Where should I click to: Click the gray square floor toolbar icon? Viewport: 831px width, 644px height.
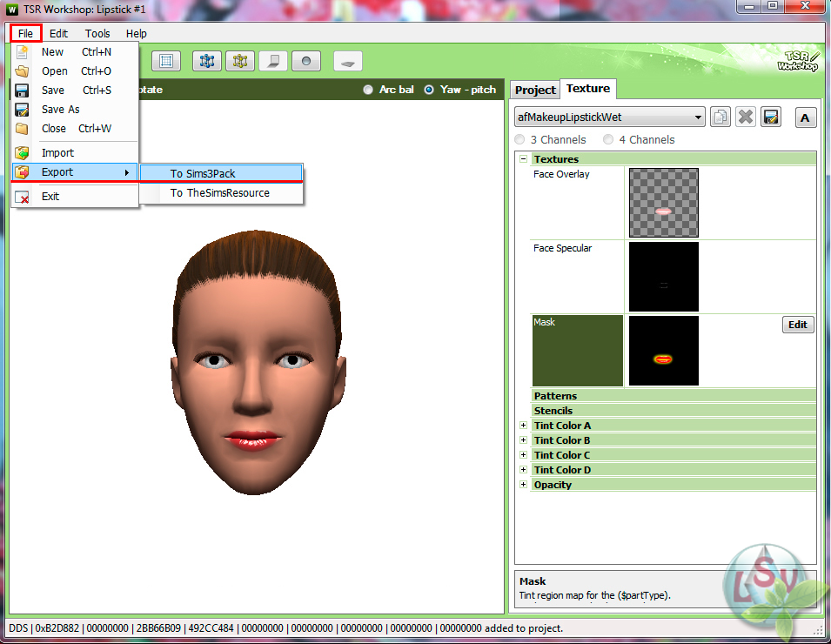(x=273, y=61)
